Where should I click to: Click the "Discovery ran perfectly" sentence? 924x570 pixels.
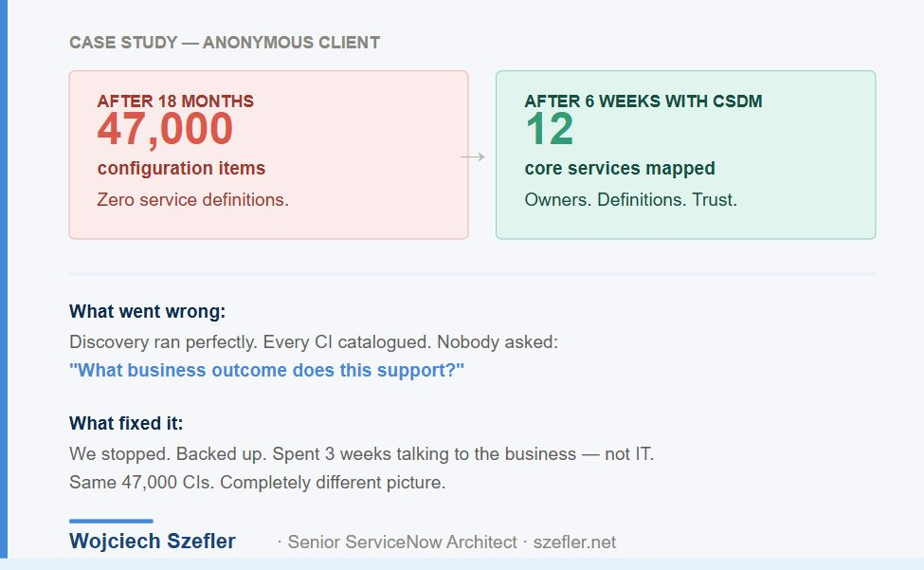[314, 341]
